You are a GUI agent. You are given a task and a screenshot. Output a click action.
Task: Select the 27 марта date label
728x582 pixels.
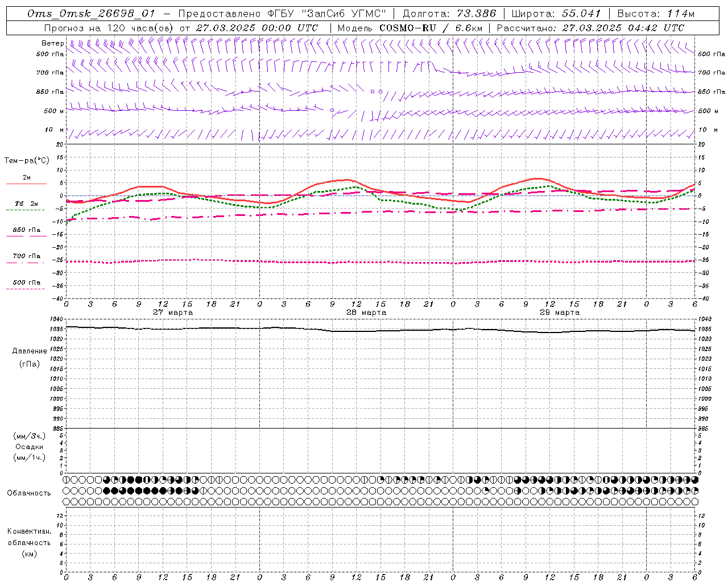click(x=173, y=313)
